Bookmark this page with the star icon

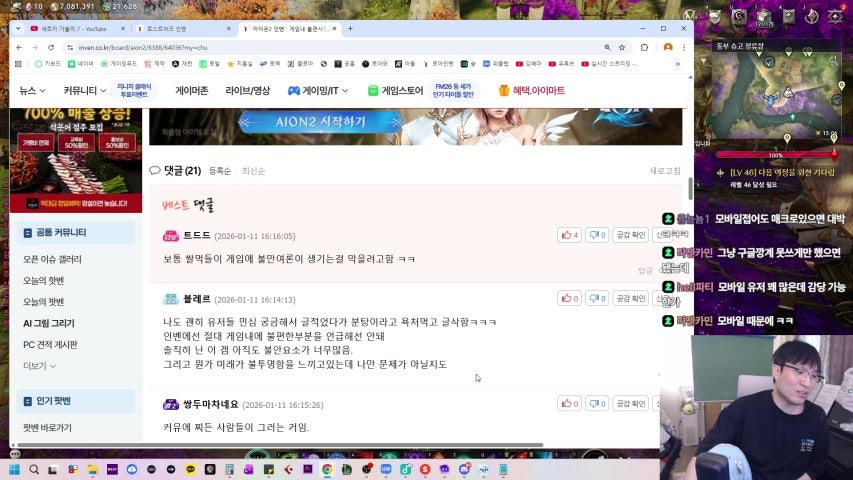click(622, 48)
